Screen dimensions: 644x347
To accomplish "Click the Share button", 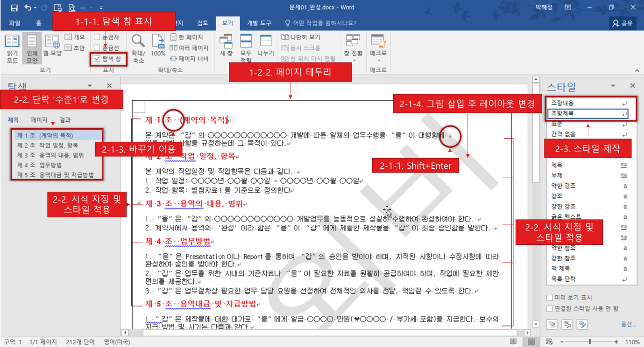I will click(x=623, y=23).
